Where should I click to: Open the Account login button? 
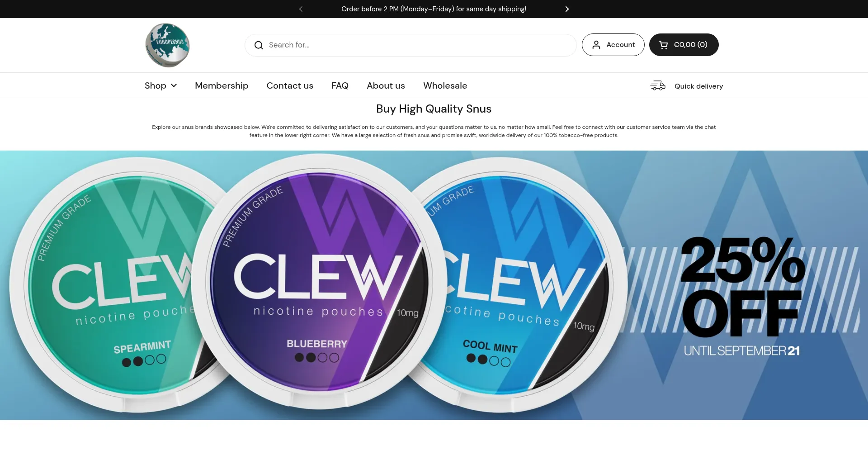pyautogui.click(x=613, y=45)
